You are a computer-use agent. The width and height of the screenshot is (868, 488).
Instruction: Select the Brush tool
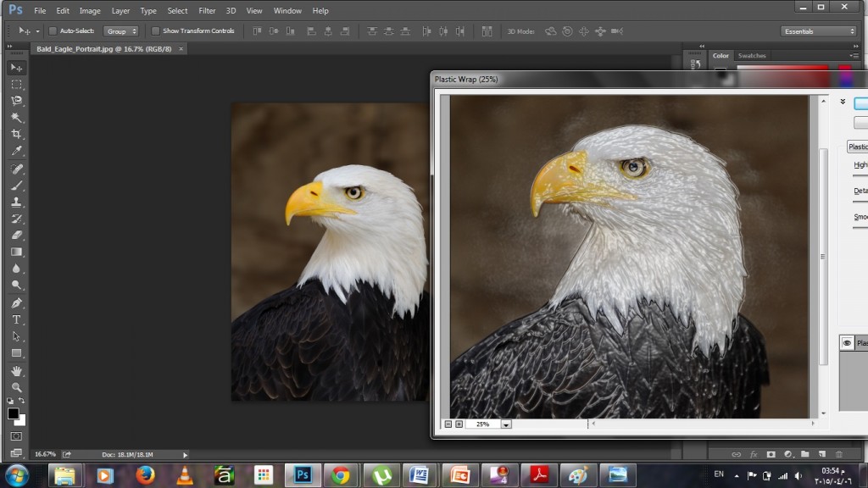click(17, 186)
